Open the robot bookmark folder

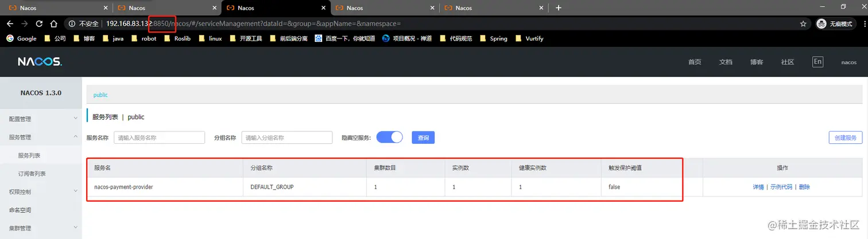(x=144, y=38)
